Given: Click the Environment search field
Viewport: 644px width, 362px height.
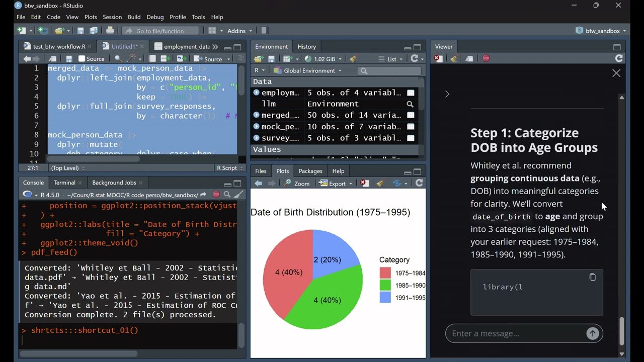Looking at the screenshot, I should tap(389, 71).
